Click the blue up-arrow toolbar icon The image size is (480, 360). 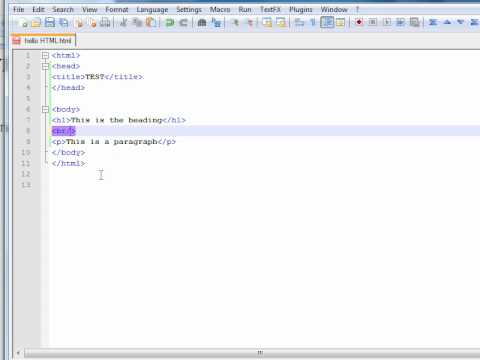[x=447, y=23]
